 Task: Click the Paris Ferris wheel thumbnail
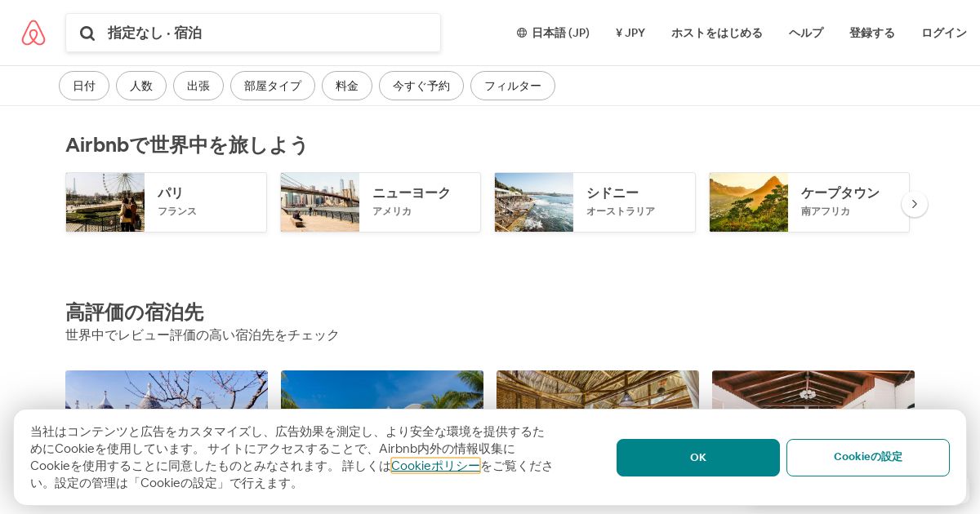105,202
